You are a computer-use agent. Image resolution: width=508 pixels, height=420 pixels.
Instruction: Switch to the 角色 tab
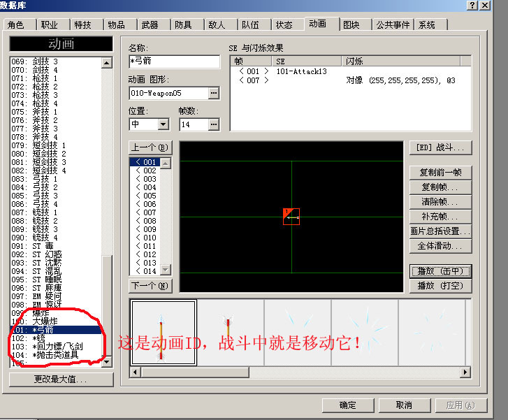pos(16,25)
